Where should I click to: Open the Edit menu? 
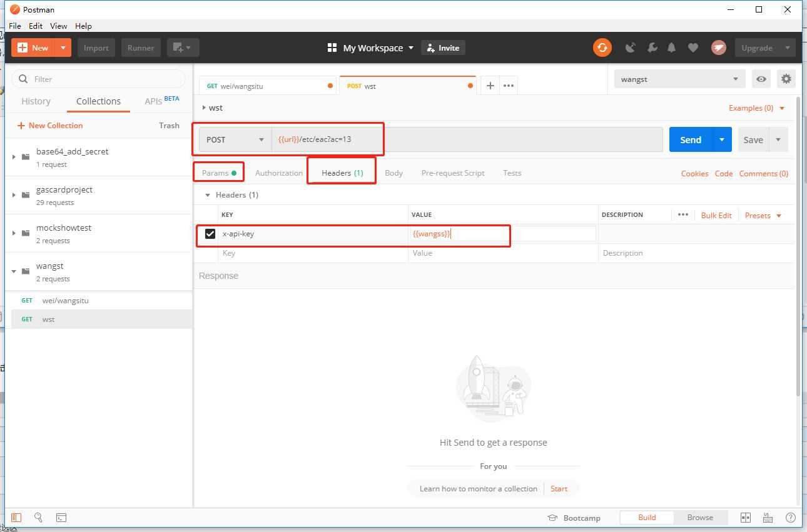(36, 26)
